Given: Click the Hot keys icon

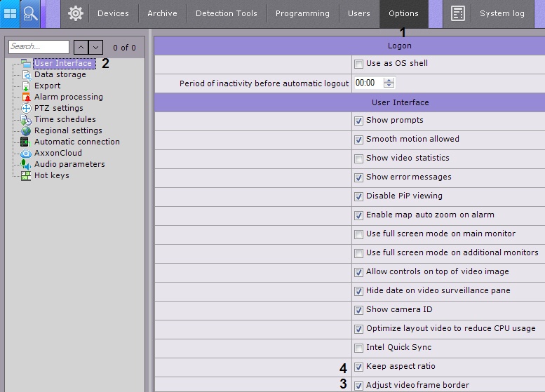Looking at the screenshot, I should point(27,175).
